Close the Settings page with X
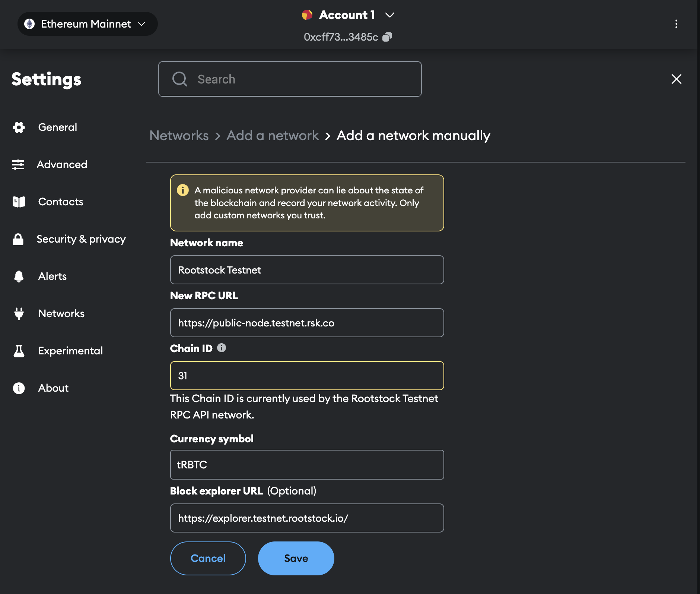The width and height of the screenshot is (700, 594). [x=676, y=79]
